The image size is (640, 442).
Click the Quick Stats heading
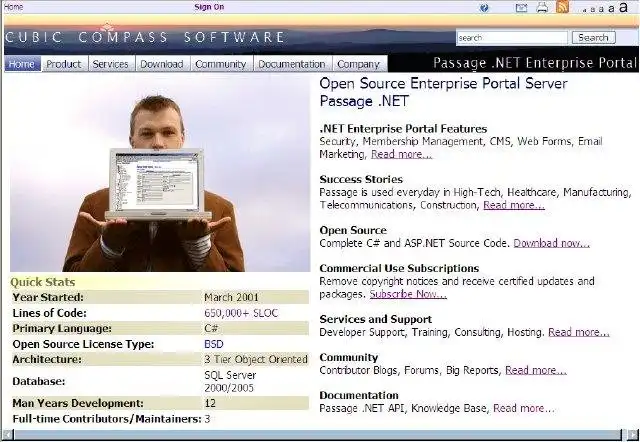[x=42, y=282]
